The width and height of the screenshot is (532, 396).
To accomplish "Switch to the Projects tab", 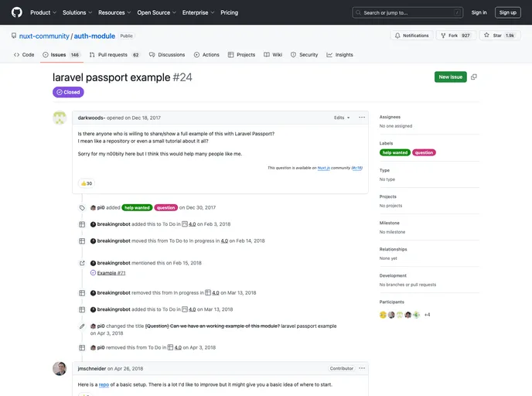I will pos(241,55).
